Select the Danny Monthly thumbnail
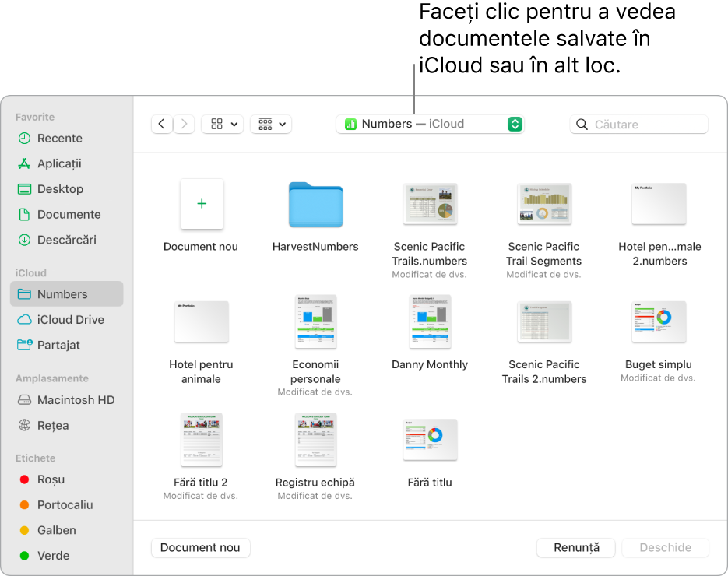Screen dimensions: 728x576 coord(430,321)
